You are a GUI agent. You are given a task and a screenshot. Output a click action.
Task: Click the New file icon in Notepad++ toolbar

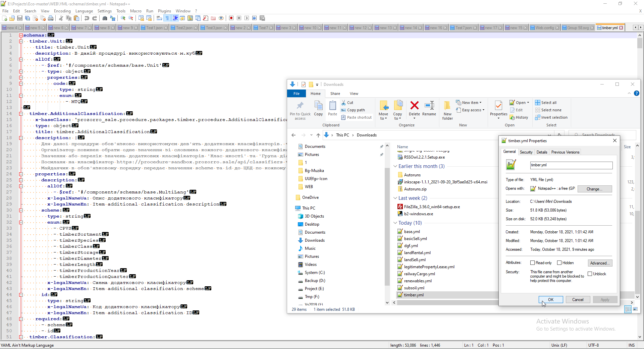tap(5, 18)
